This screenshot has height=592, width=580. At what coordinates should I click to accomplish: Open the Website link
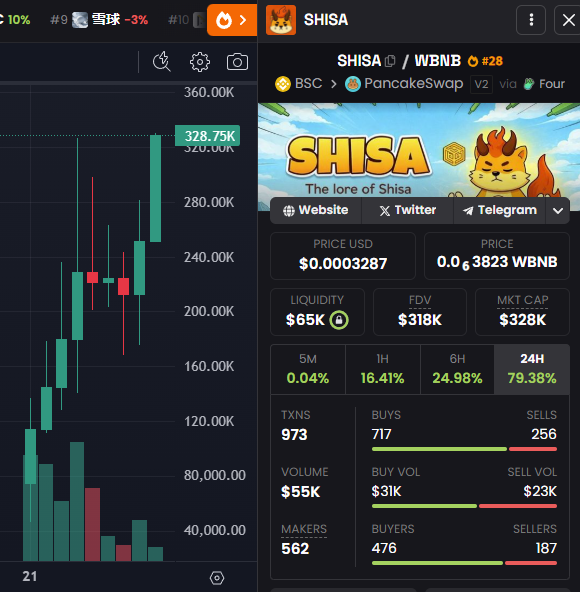(316, 210)
